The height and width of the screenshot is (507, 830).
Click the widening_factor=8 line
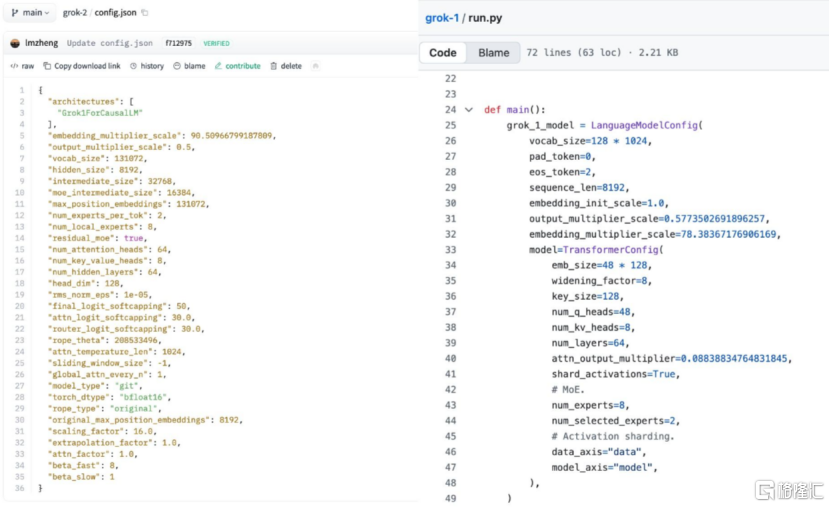[x=601, y=281]
